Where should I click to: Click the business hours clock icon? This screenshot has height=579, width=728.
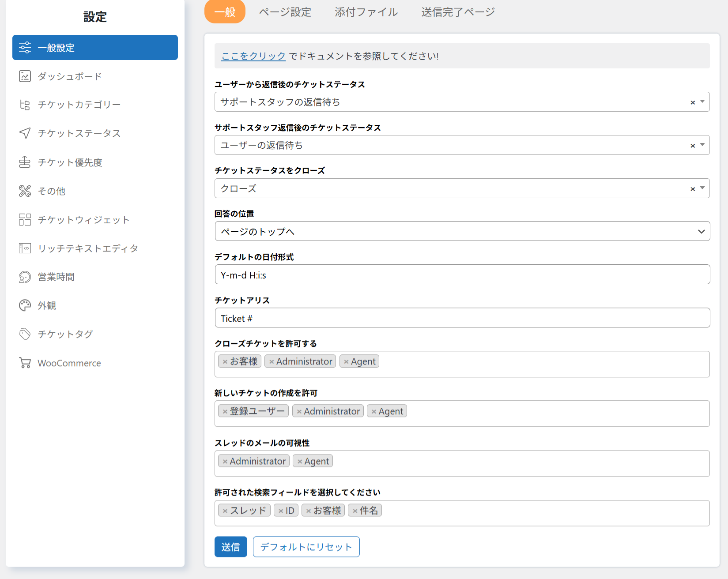[x=25, y=277]
